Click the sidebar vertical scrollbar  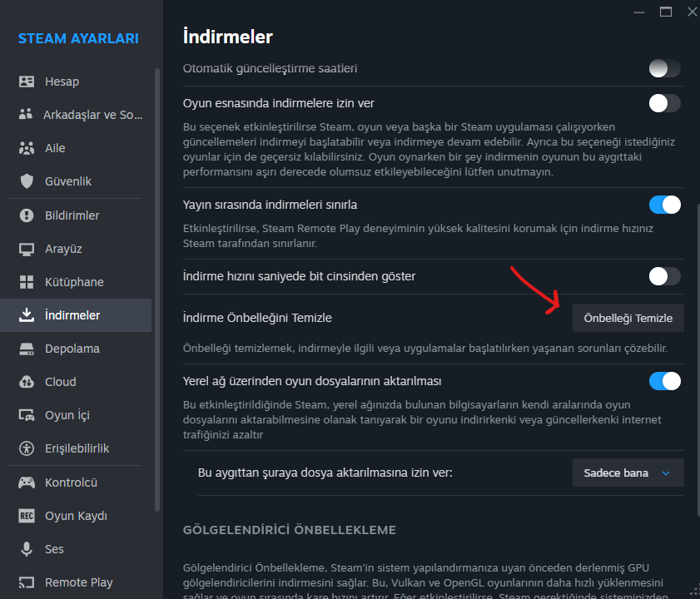[x=157, y=290]
